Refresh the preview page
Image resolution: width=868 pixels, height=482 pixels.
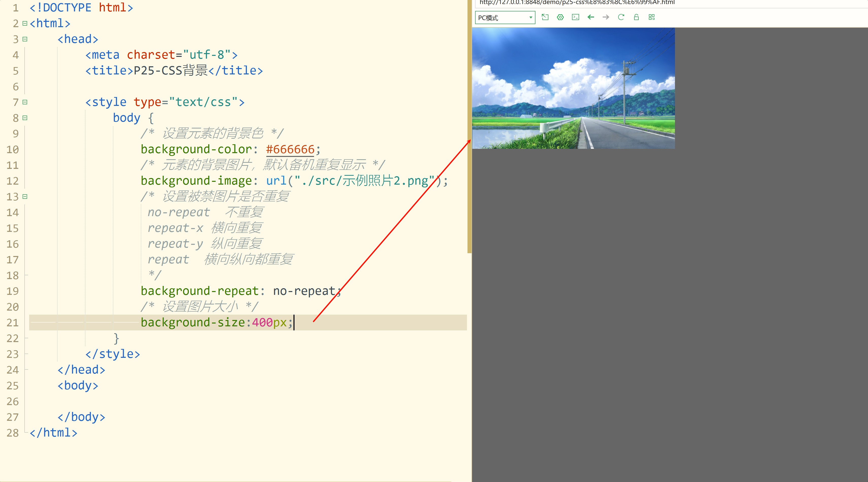click(x=621, y=17)
